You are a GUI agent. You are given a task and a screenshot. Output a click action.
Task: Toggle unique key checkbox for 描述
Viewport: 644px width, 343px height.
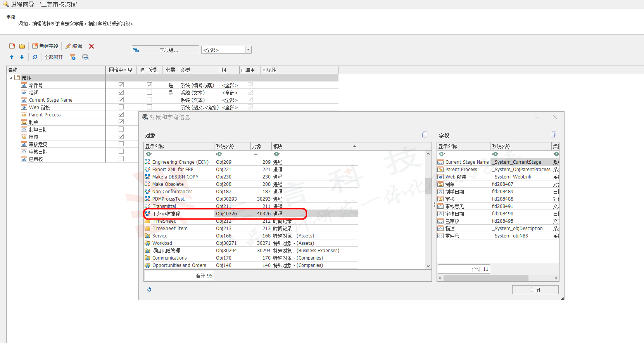click(x=149, y=92)
